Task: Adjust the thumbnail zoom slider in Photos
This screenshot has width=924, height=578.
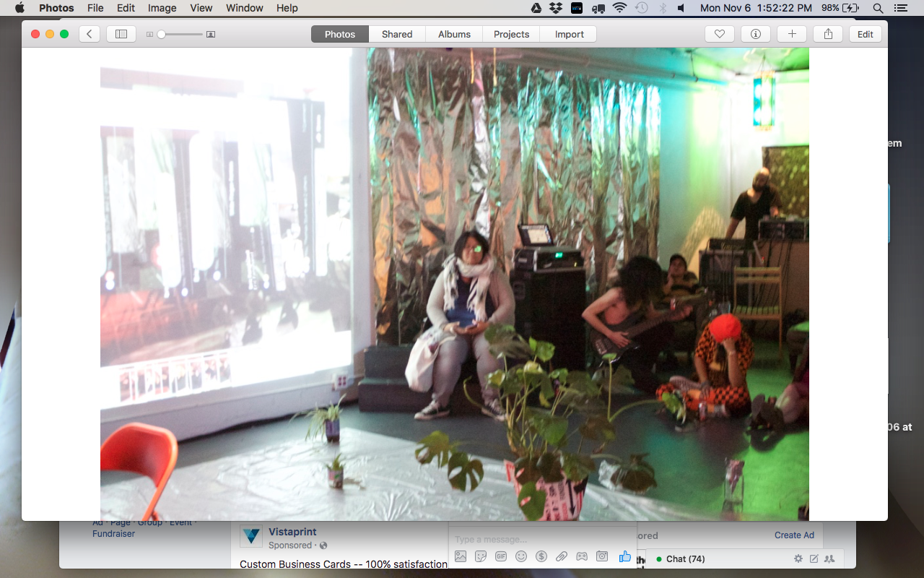Action: point(180,34)
